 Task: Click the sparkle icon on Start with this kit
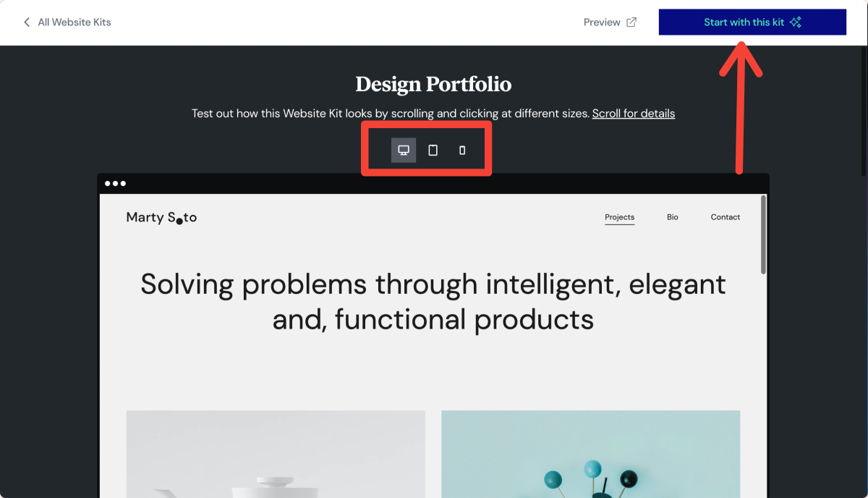(x=796, y=22)
